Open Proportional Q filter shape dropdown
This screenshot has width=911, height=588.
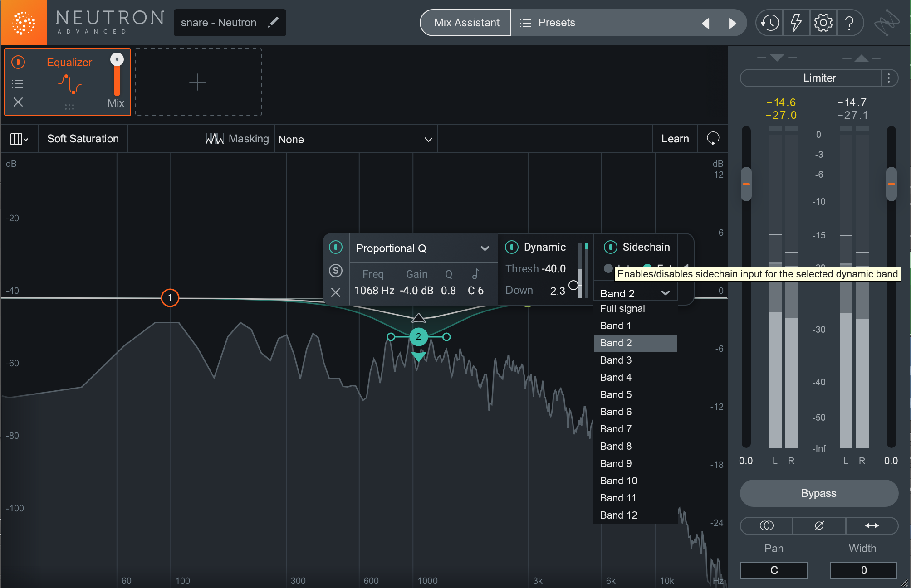pos(422,248)
